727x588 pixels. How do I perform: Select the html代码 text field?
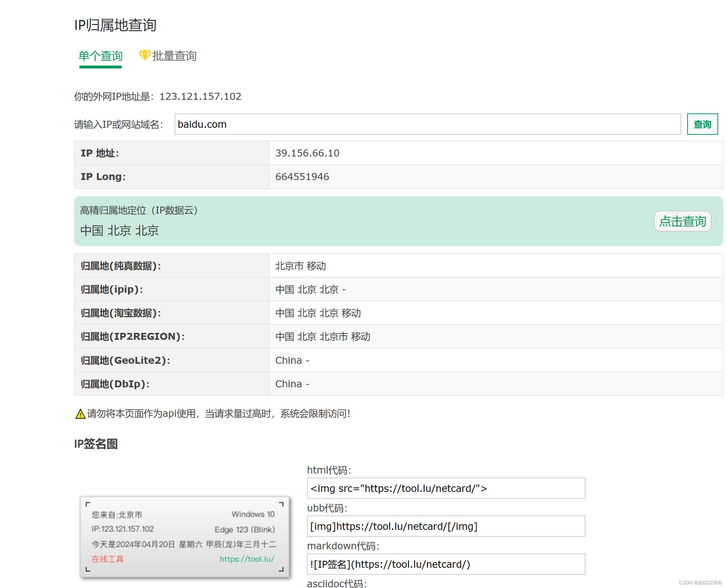pyautogui.click(x=445, y=488)
